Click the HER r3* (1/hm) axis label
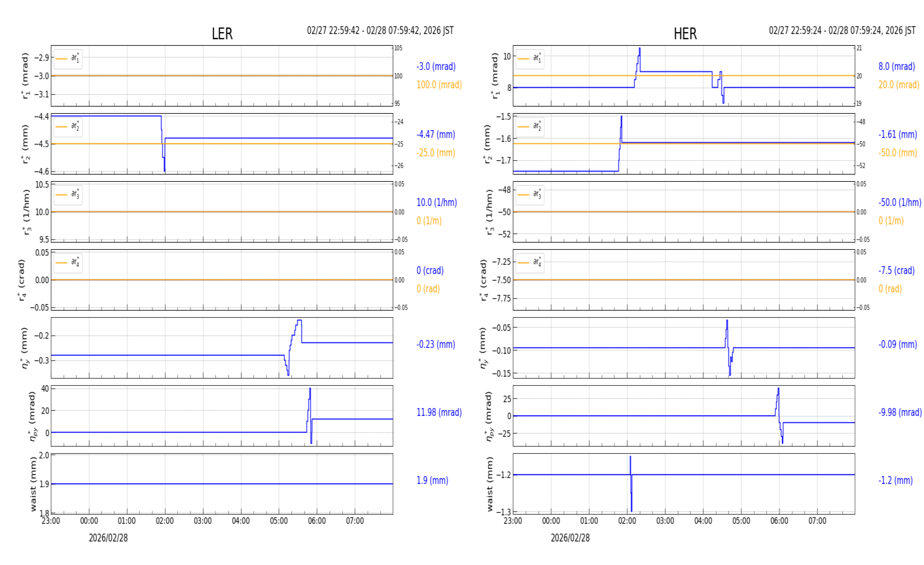Viewport: 924px width, 565px height. 489,212
